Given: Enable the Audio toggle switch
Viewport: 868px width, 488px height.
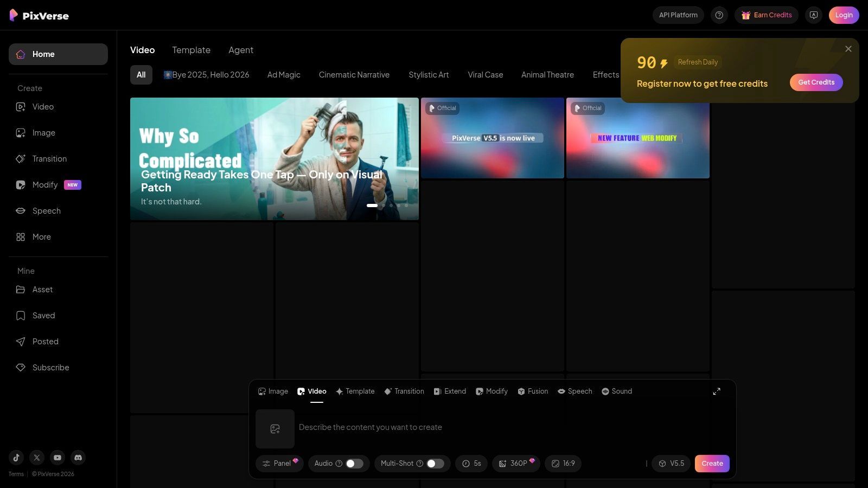Looking at the screenshot, I should 354,464.
